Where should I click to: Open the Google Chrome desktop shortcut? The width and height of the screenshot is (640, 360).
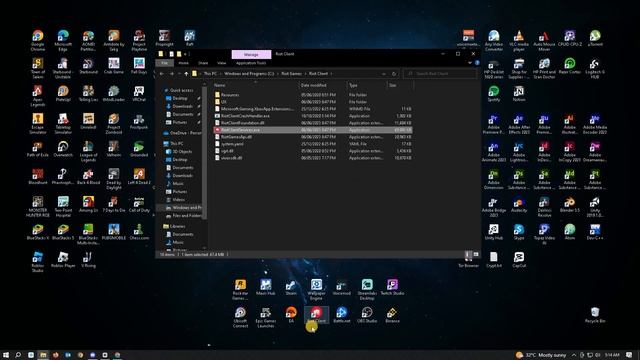click(x=38, y=40)
